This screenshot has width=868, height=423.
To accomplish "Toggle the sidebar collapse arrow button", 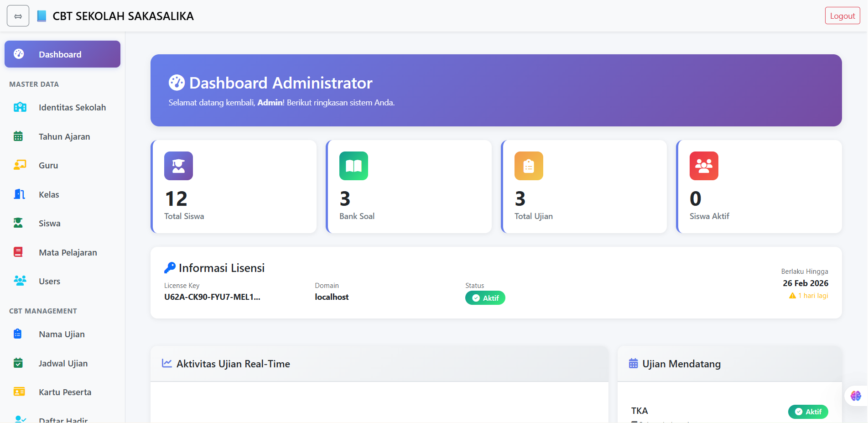I will click(18, 16).
